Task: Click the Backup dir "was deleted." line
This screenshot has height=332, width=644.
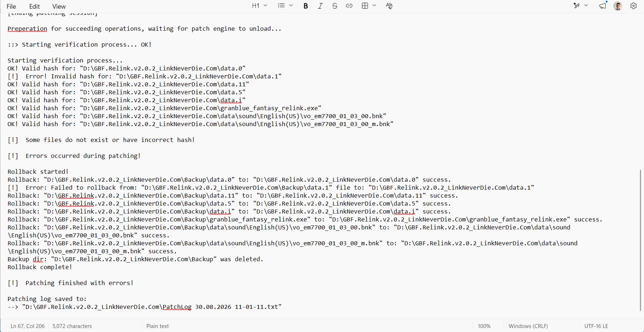Action: pyautogui.click(x=136, y=259)
